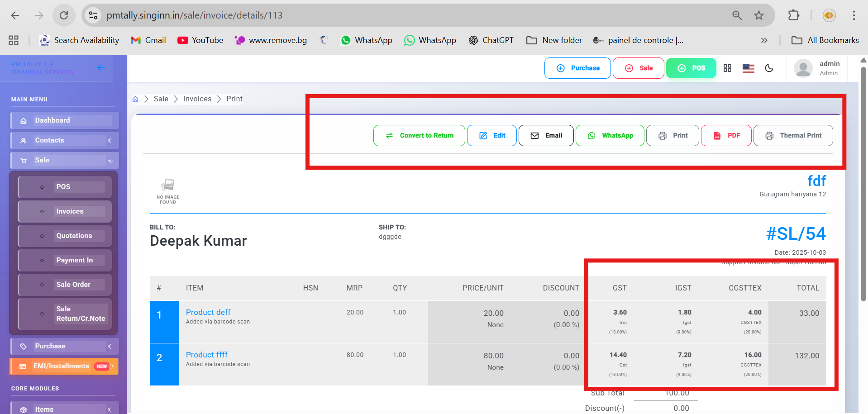Open the Product deff item link
868x414 pixels.
pyautogui.click(x=208, y=312)
